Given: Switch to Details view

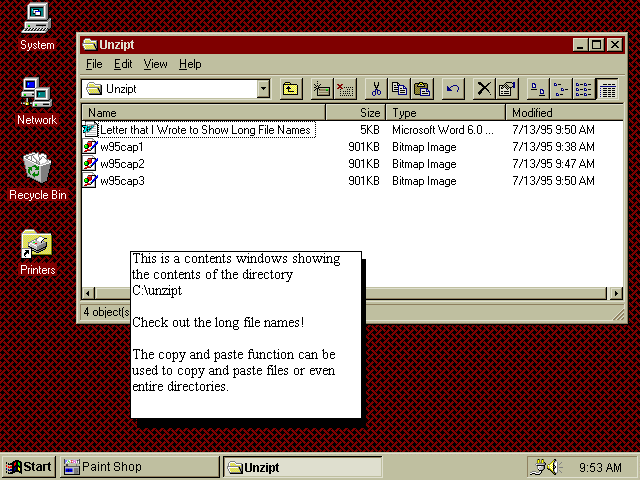Looking at the screenshot, I should pyautogui.click(x=607, y=89).
